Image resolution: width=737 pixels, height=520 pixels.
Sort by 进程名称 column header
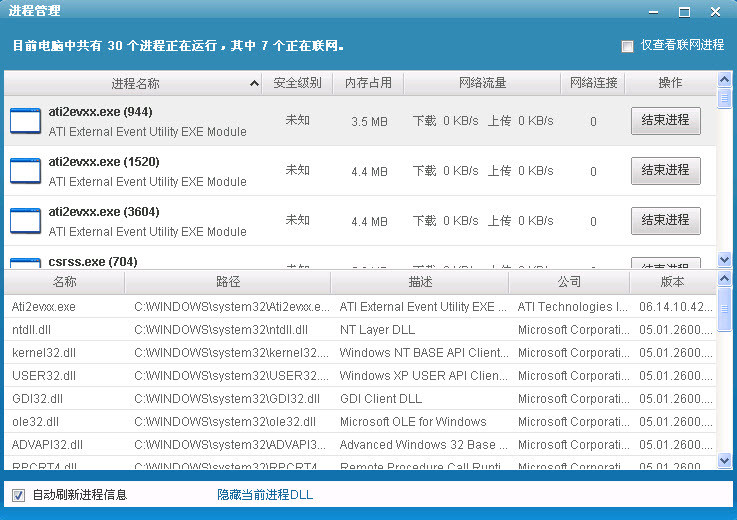(x=135, y=84)
